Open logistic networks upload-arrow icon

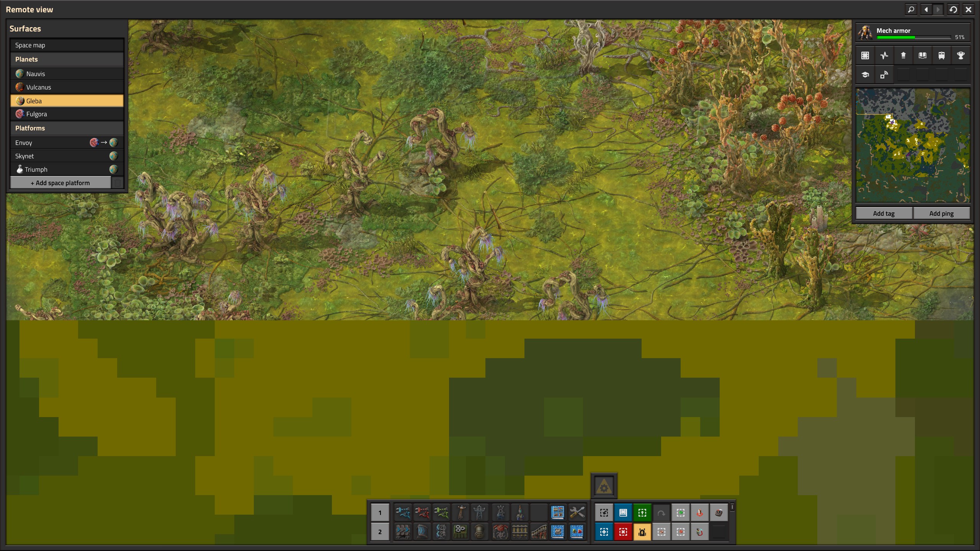pyautogui.click(x=903, y=55)
